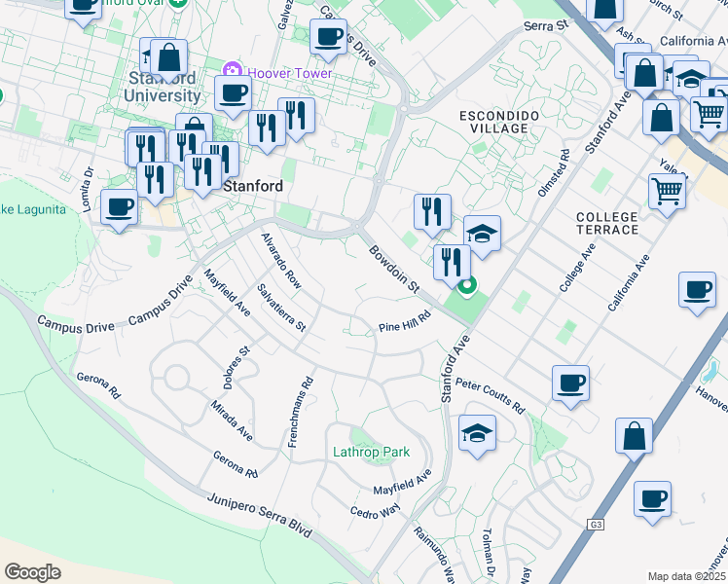
Task: Open the shopping cart marker above College Terrace
Action: 668,195
